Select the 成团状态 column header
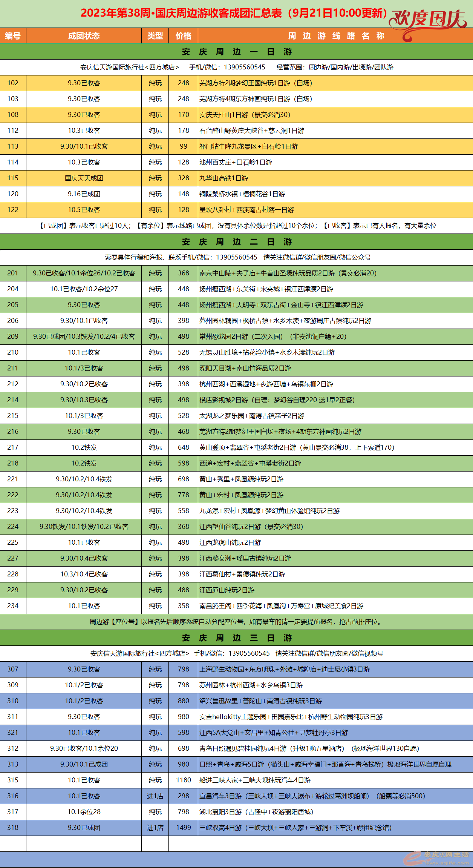Screen dimensions: 473x868 pos(84,36)
